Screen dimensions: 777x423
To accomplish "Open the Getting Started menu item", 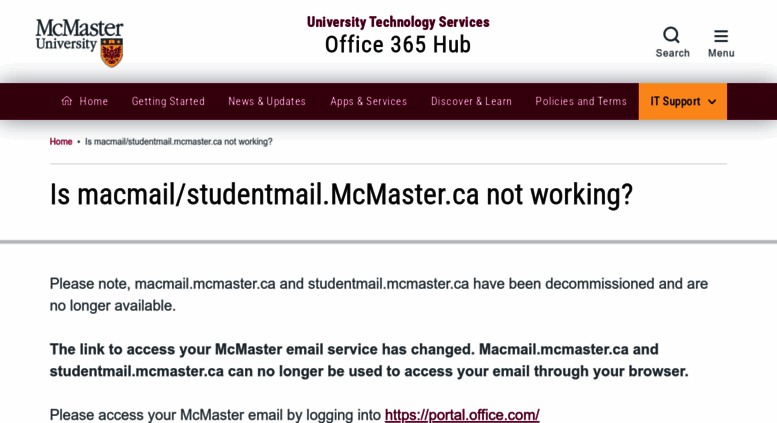I will [x=168, y=102].
